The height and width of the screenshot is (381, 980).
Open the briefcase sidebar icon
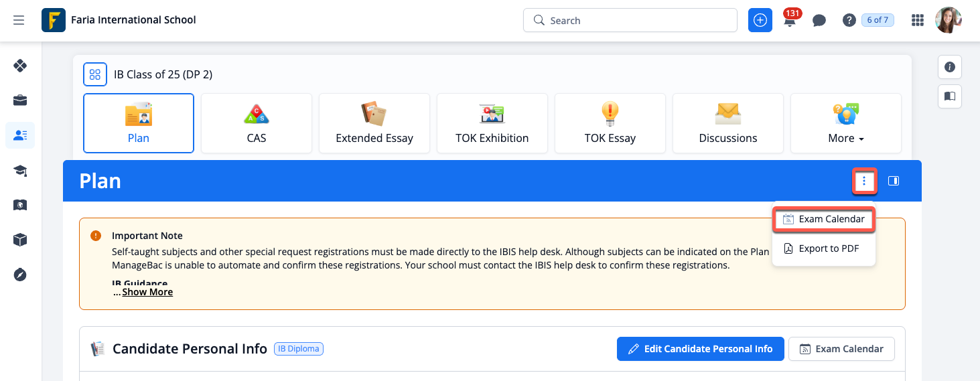(x=20, y=100)
